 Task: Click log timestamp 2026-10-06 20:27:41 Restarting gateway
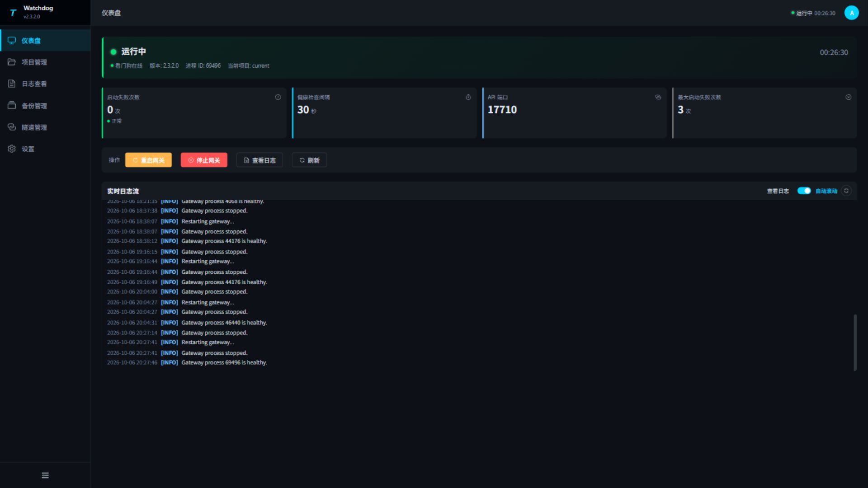pos(132,343)
